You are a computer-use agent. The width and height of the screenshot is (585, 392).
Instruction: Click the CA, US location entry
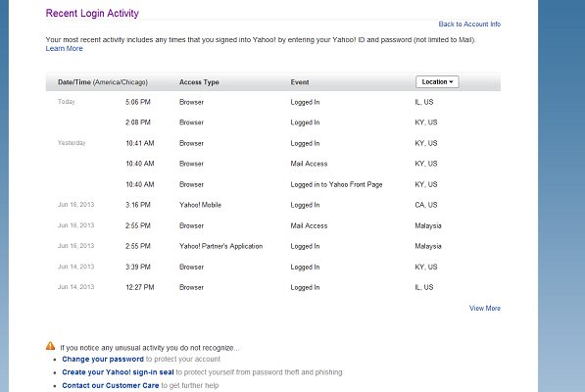click(426, 205)
